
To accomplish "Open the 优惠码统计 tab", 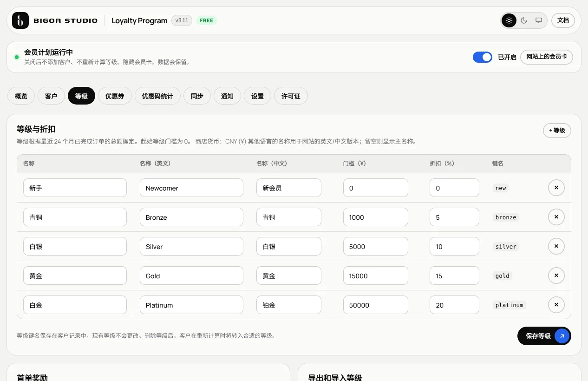I will (157, 96).
